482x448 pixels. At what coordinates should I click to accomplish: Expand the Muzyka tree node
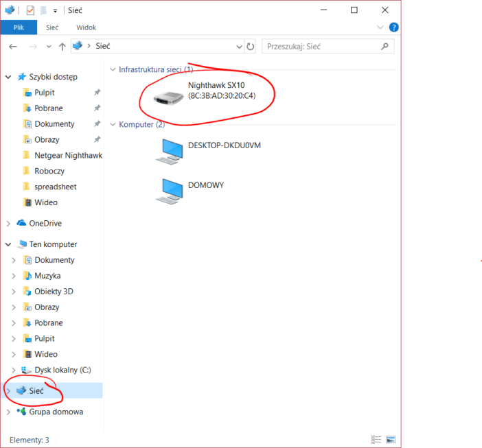point(14,276)
